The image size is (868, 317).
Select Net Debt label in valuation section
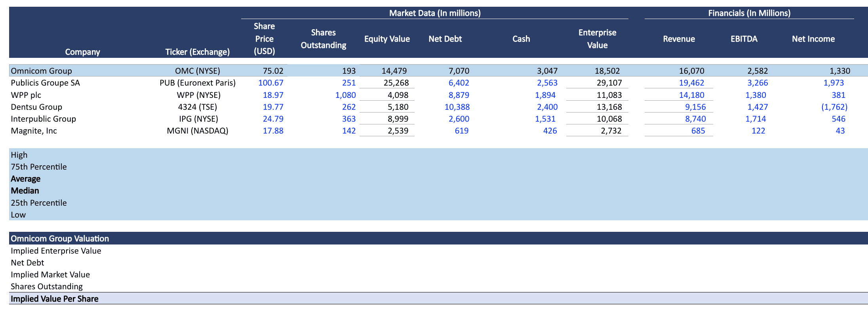(x=27, y=263)
